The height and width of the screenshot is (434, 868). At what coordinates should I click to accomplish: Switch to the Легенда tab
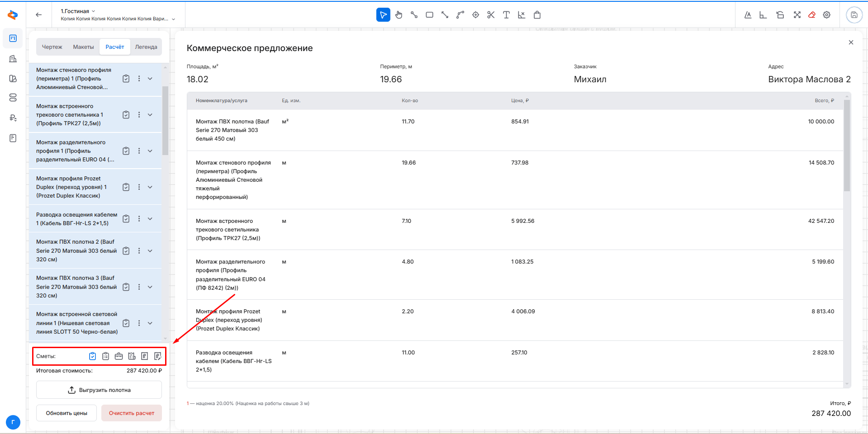(146, 47)
